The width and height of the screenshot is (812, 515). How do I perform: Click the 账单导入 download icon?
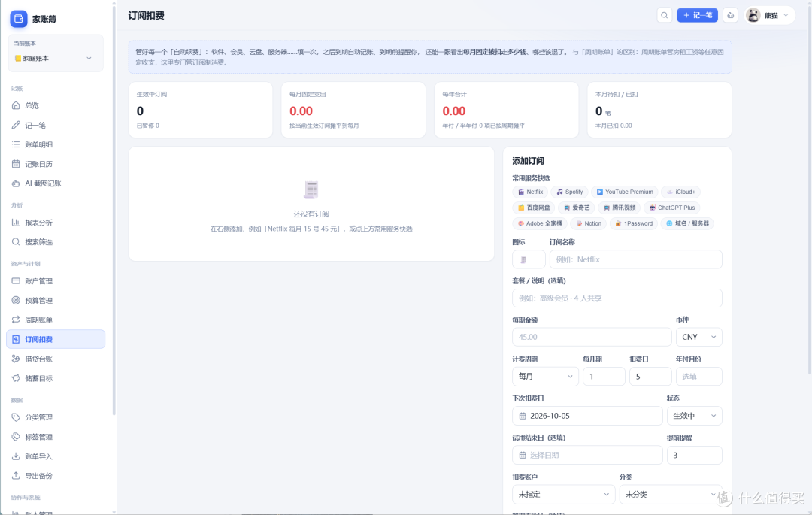16,456
